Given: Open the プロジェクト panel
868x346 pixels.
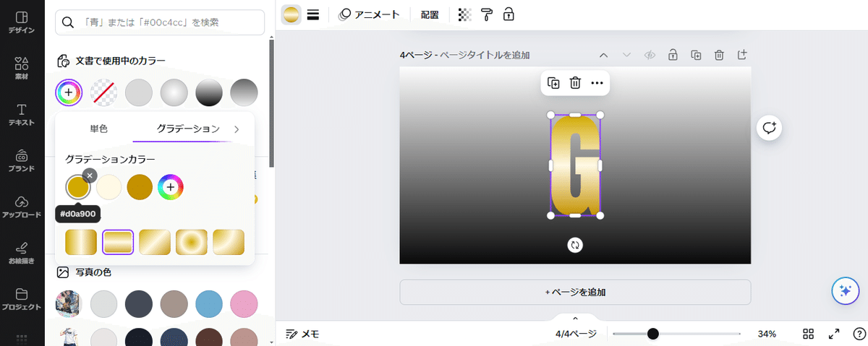Looking at the screenshot, I should tap(22, 299).
